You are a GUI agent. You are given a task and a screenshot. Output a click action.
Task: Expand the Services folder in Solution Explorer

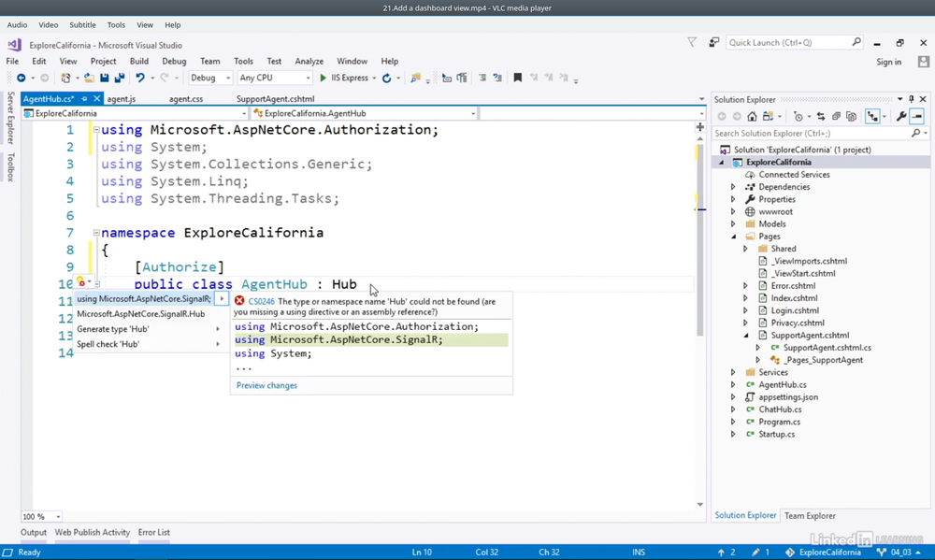click(733, 372)
